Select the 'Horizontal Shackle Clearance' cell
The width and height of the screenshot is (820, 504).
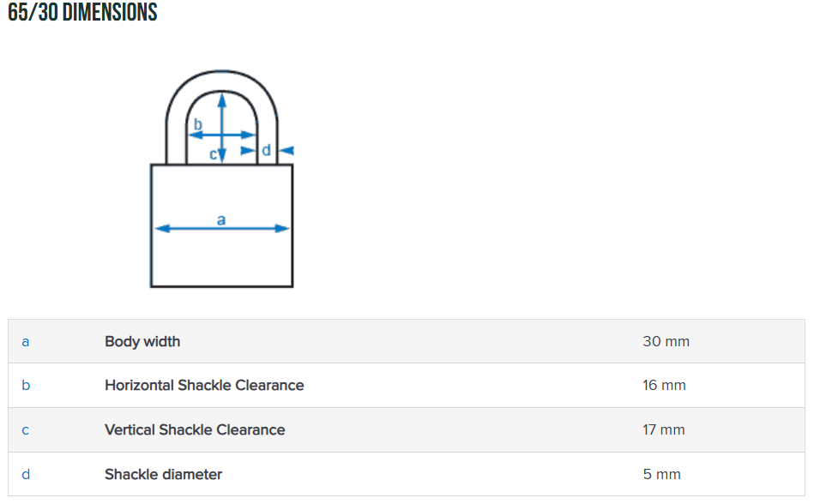point(204,386)
